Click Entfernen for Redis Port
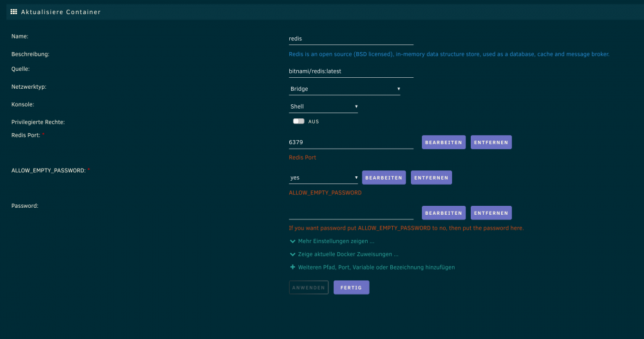Screen dimensions: 644x339 click(x=491, y=142)
